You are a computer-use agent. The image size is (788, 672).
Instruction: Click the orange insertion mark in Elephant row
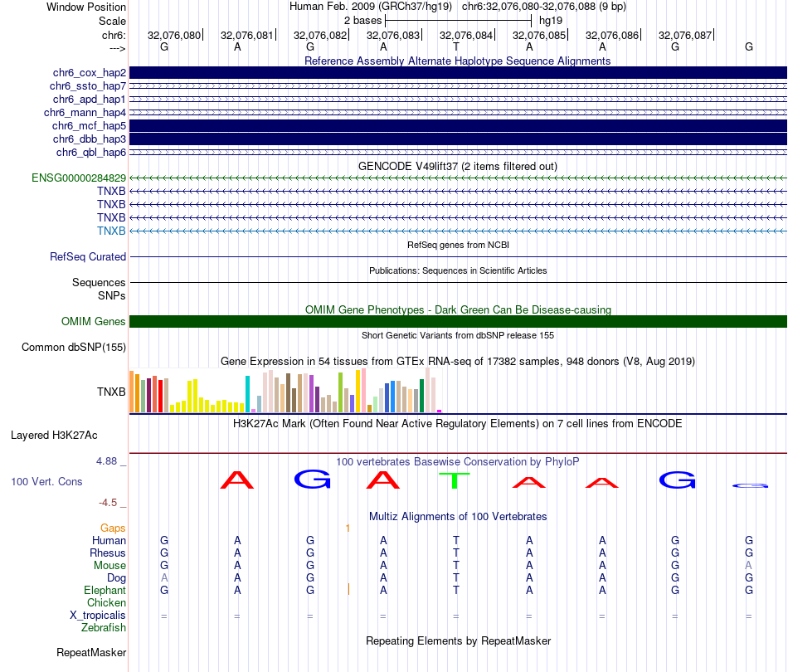pos(348,589)
